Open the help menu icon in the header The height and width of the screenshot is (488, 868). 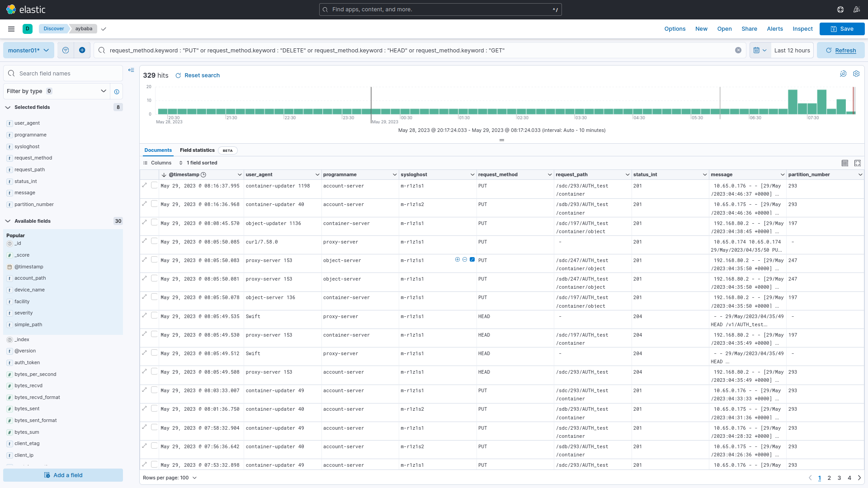(x=840, y=9)
